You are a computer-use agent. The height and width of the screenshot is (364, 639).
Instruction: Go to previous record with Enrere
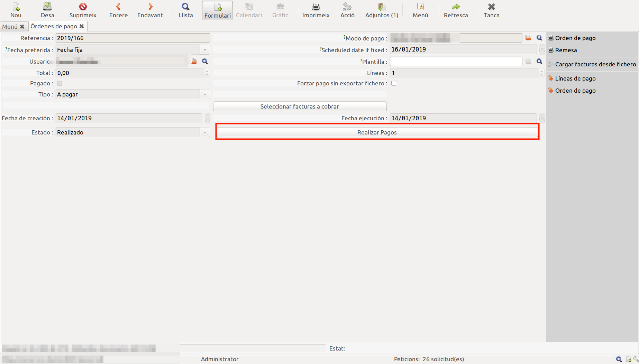(x=118, y=10)
